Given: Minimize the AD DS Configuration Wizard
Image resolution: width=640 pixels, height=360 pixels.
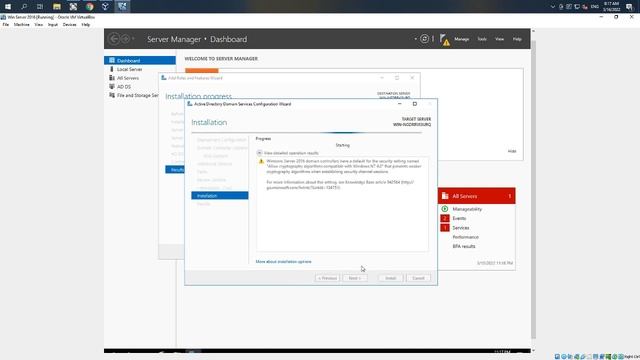Looking at the screenshot, I should (400, 104).
